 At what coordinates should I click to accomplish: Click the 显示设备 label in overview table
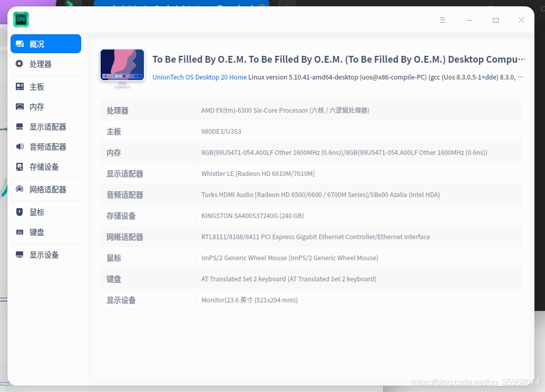click(x=121, y=300)
